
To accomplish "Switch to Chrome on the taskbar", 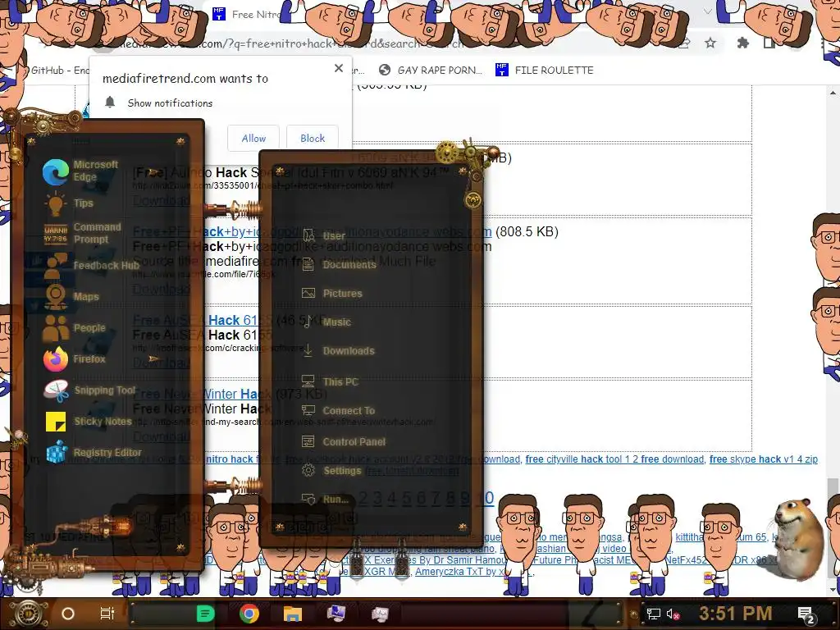I will click(x=249, y=614).
